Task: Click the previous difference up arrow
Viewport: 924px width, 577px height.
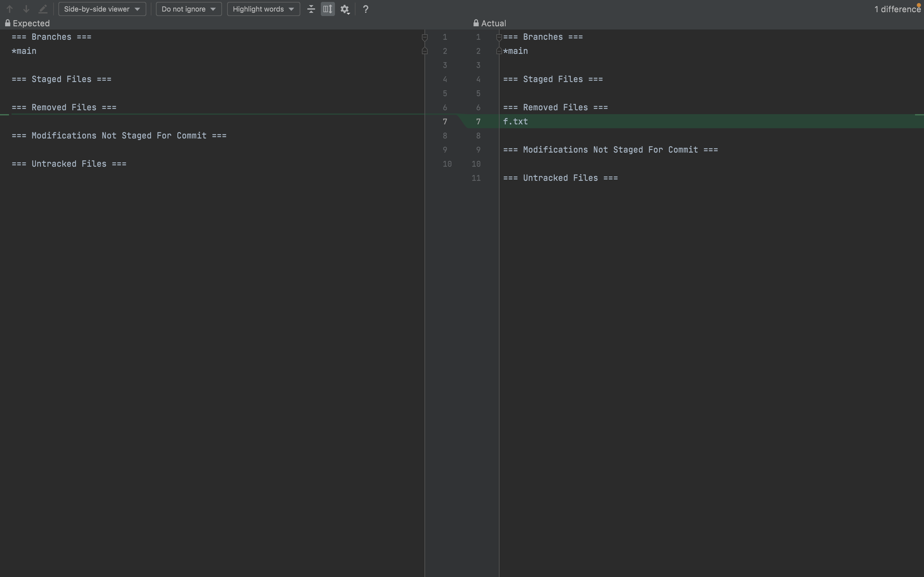Action: 10,9
